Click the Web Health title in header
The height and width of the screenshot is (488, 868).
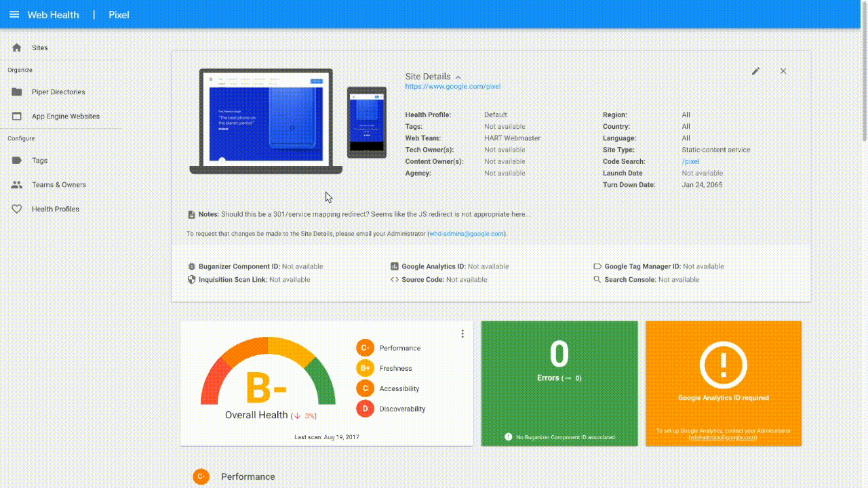coord(53,15)
